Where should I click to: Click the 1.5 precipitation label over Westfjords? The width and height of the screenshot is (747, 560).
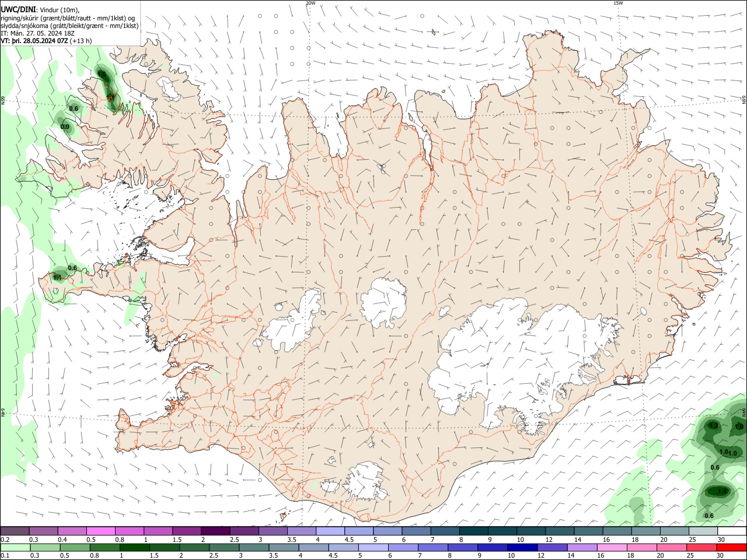[x=102, y=74]
